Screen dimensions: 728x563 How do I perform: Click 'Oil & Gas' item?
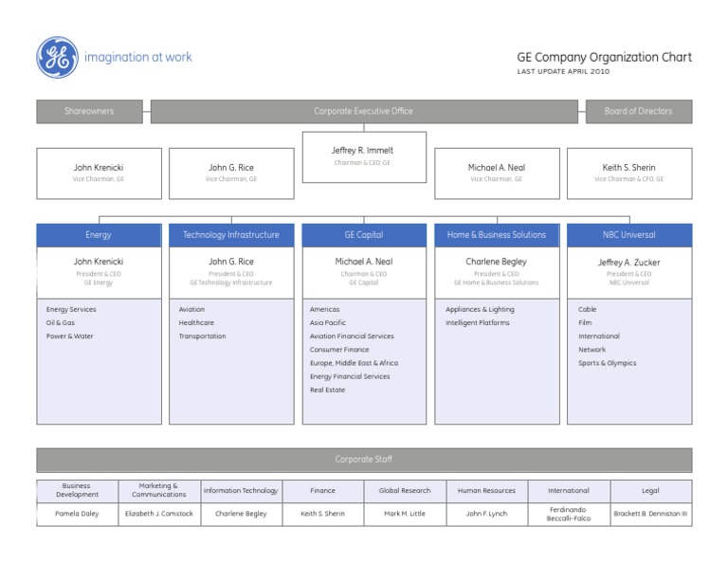61,323
